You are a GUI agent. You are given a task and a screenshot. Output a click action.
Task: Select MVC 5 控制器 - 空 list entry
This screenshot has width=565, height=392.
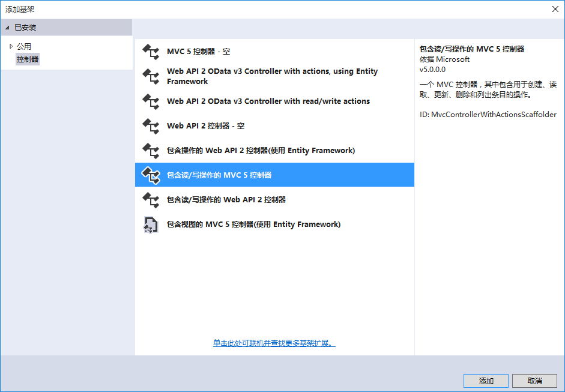point(198,52)
